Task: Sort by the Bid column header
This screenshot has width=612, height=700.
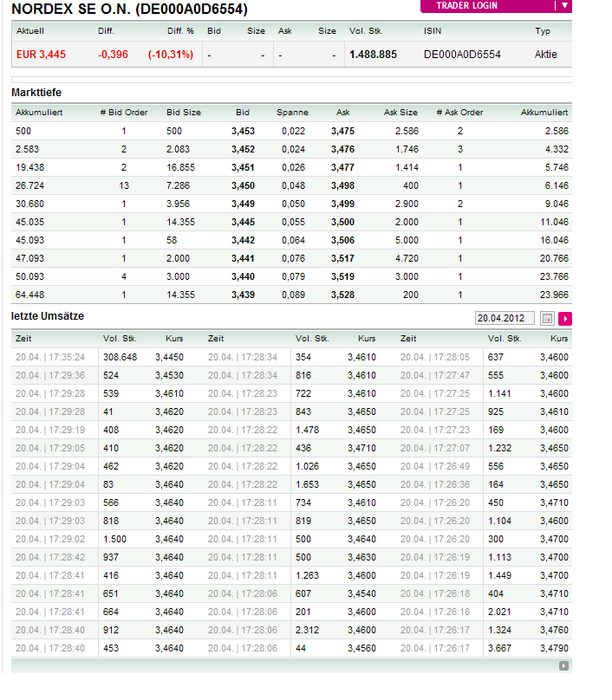Action: (x=243, y=112)
